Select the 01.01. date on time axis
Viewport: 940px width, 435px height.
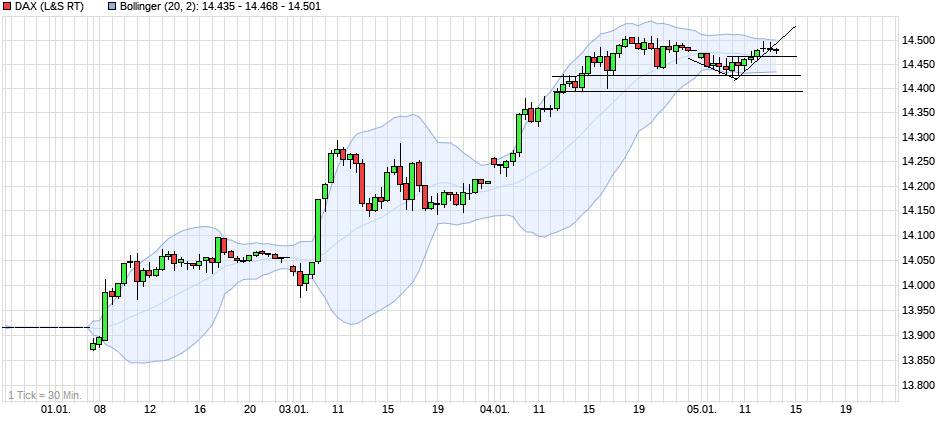tap(53, 409)
